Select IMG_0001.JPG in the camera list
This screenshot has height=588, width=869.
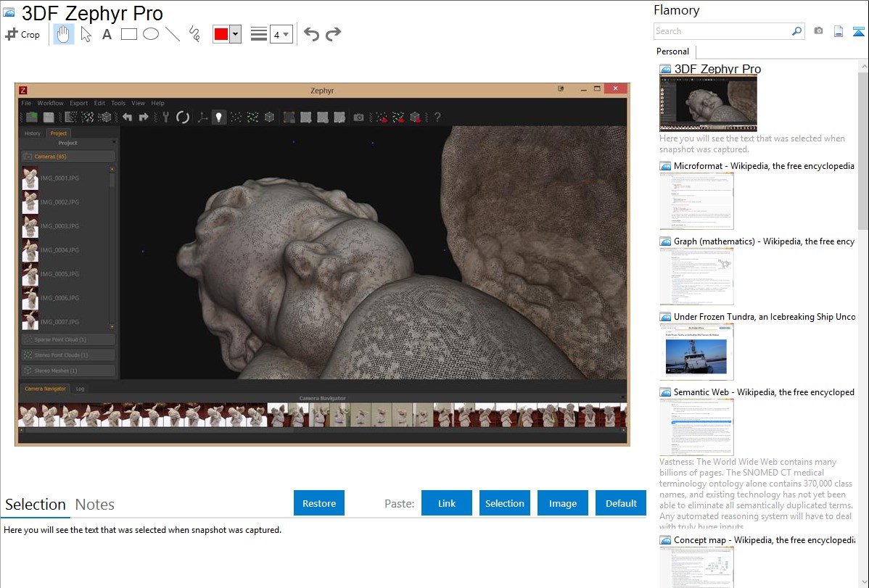(x=60, y=178)
